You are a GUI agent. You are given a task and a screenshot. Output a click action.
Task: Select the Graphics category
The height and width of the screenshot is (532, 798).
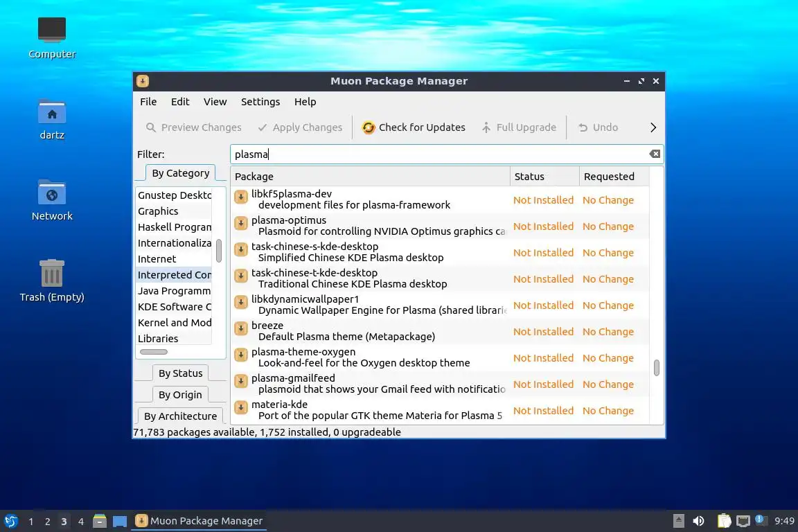point(174,211)
